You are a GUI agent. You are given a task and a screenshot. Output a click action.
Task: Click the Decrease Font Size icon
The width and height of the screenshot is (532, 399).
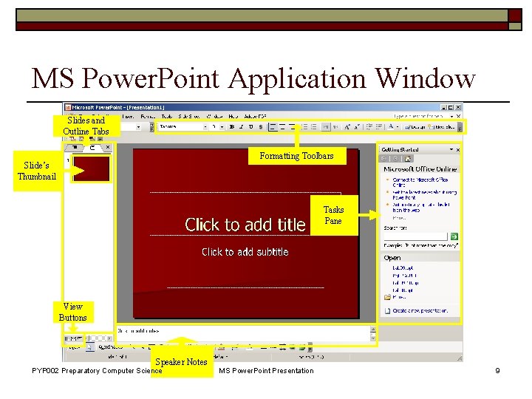pyautogui.click(x=357, y=127)
